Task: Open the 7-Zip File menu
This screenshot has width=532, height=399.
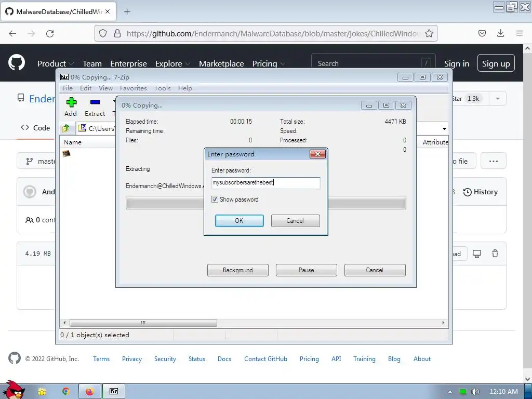Action: point(68,88)
